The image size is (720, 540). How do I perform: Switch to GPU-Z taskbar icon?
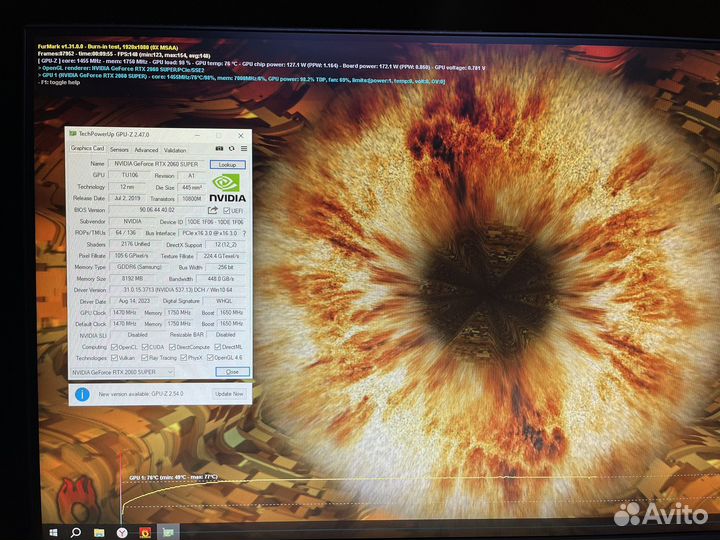click(168, 532)
